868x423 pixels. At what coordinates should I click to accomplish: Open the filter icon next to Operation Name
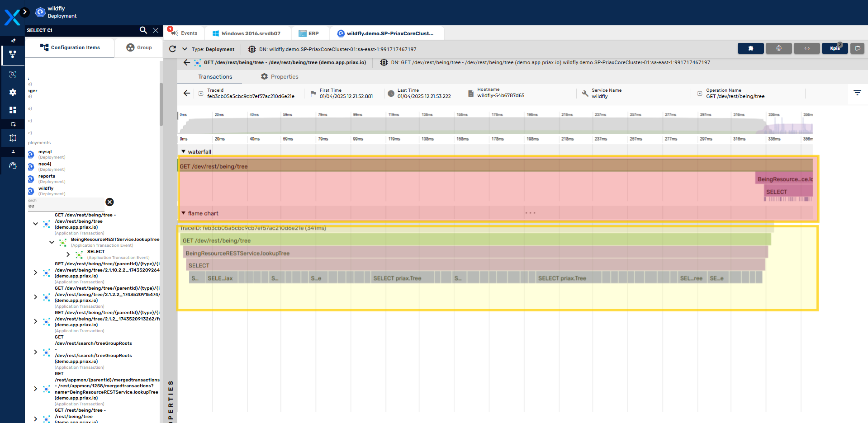point(857,93)
